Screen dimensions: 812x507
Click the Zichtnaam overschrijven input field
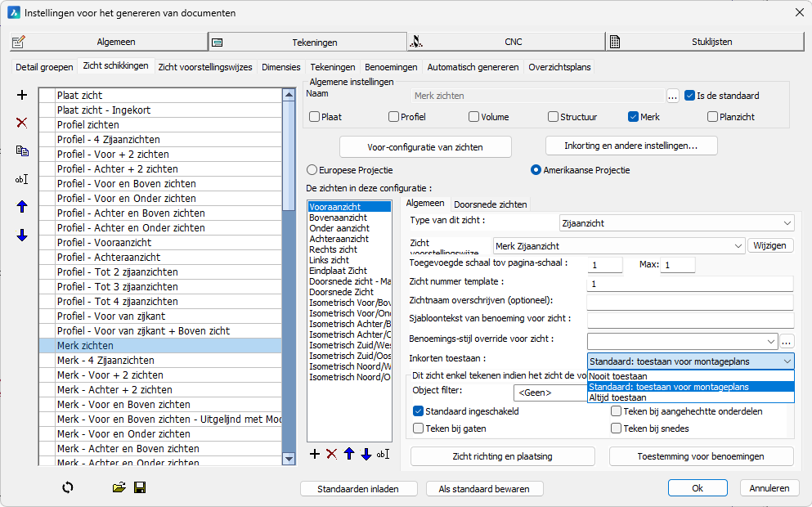[689, 302]
